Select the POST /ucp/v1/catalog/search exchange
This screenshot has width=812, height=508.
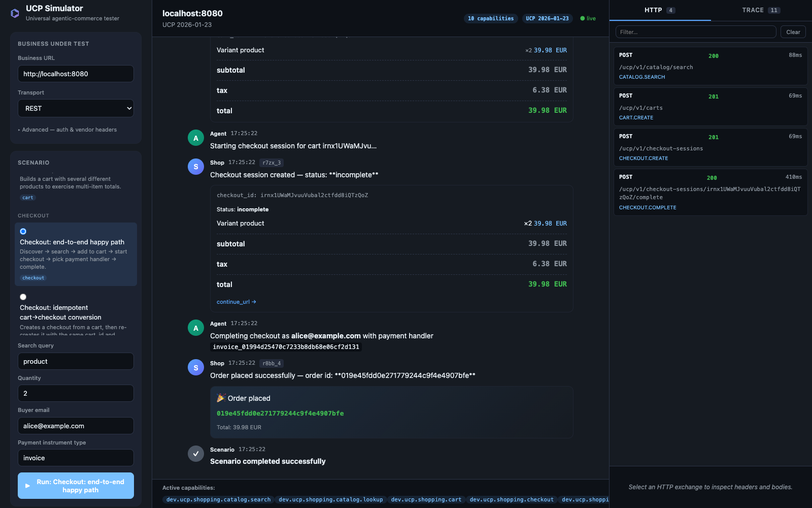pos(710,66)
